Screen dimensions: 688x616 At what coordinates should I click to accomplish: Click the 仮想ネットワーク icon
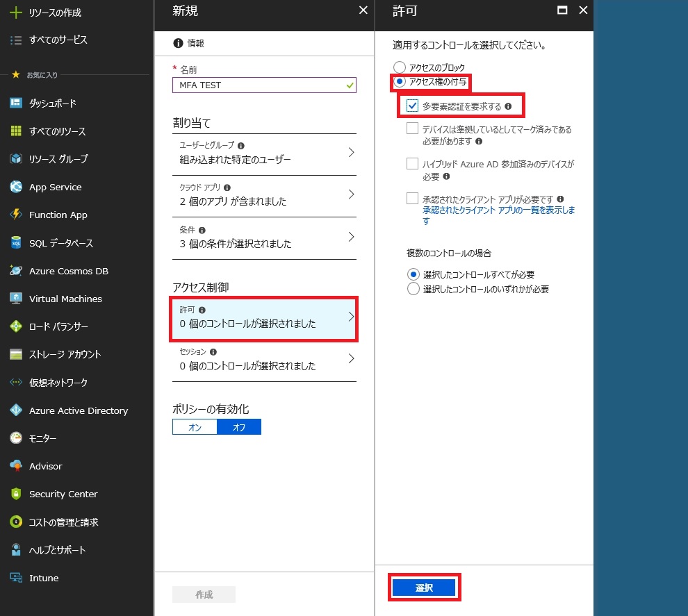[16, 383]
